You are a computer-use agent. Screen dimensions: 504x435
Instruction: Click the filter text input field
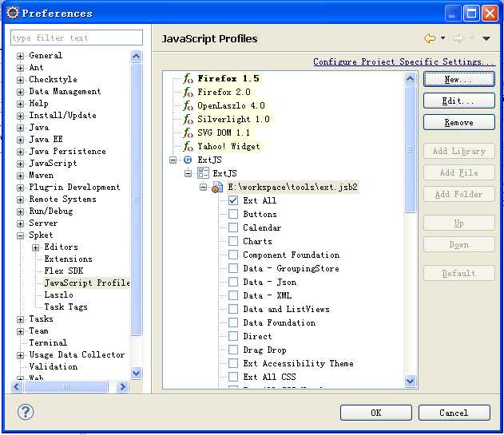(x=77, y=38)
